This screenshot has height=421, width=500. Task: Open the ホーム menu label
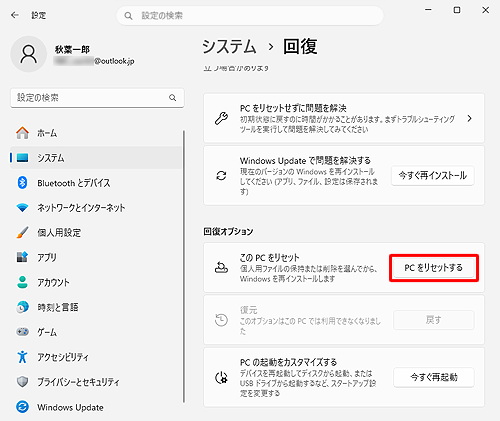pyautogui.click(x=47, y=133)
